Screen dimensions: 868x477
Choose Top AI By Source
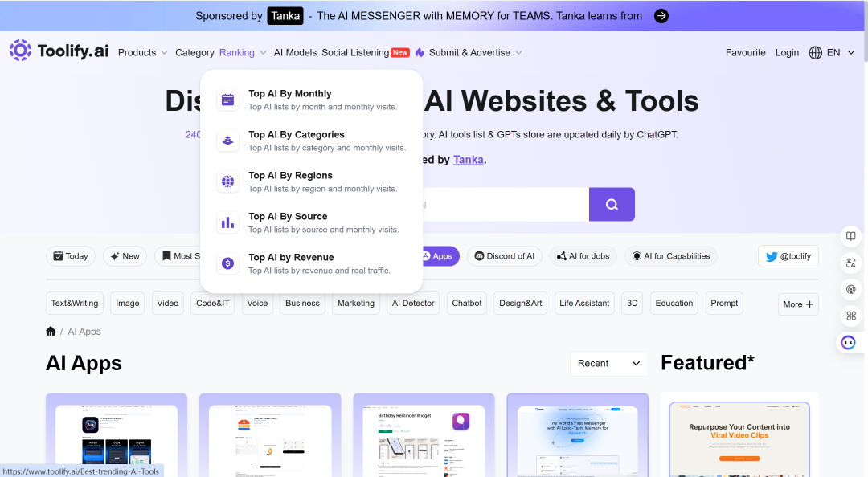[311, 222]
